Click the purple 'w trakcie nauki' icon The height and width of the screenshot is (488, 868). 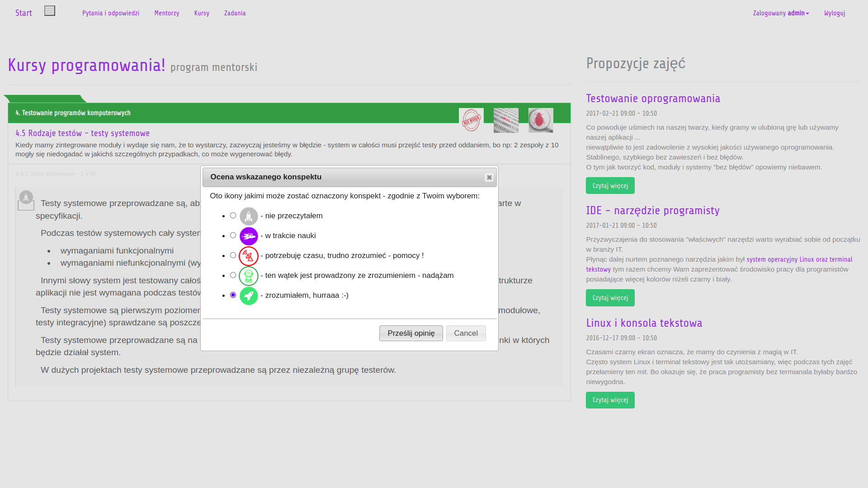coord(249,236)
